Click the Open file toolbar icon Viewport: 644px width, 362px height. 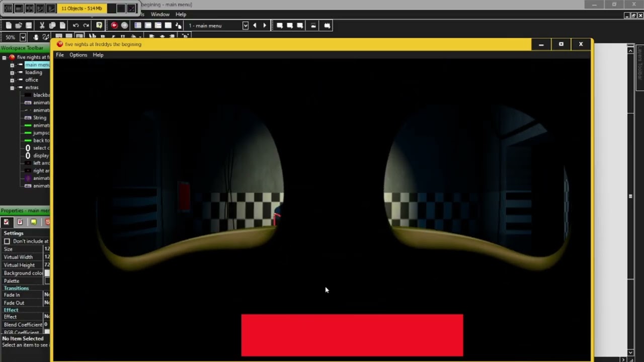pos(19,26)
